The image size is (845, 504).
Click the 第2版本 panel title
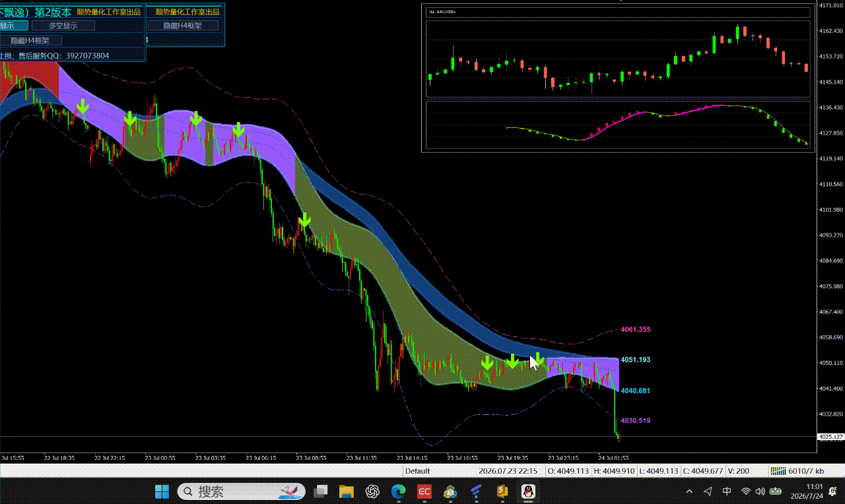coord(52,12)
